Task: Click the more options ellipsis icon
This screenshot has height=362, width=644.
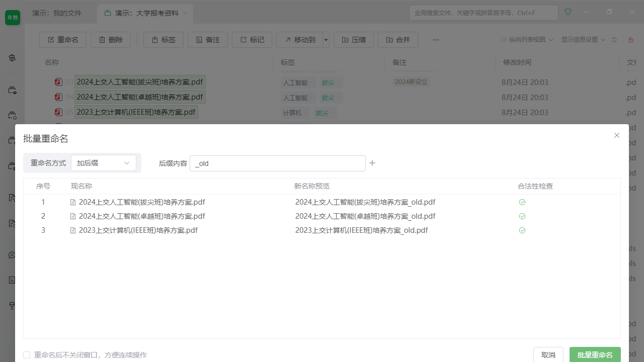Action: (x=436, y=40)
